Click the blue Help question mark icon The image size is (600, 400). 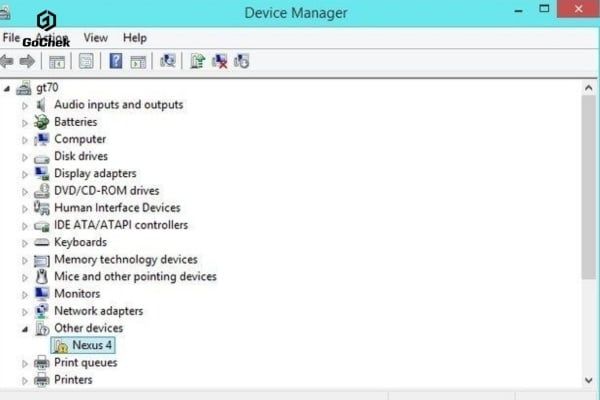[116, 61]
